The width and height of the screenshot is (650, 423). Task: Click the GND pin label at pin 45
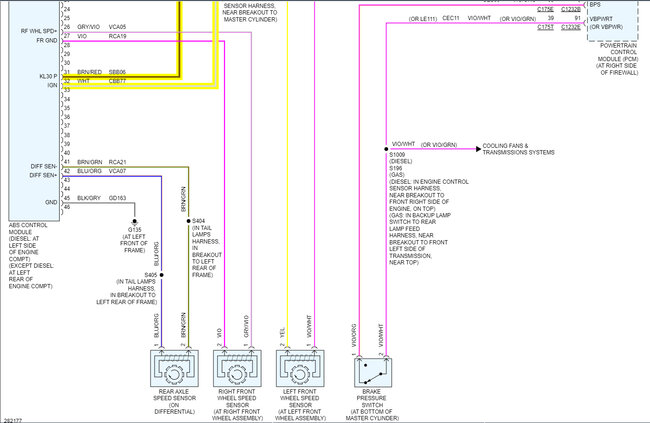tap(51, 202)
